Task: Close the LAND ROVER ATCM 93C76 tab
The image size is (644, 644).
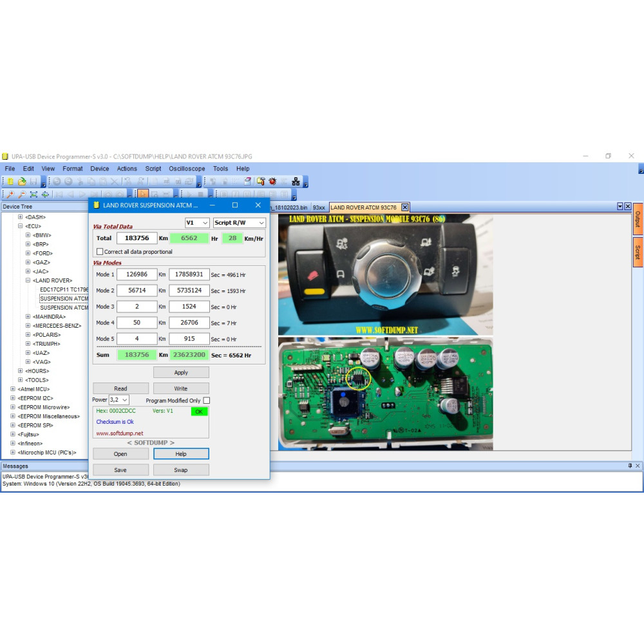Action: point(405,207)
